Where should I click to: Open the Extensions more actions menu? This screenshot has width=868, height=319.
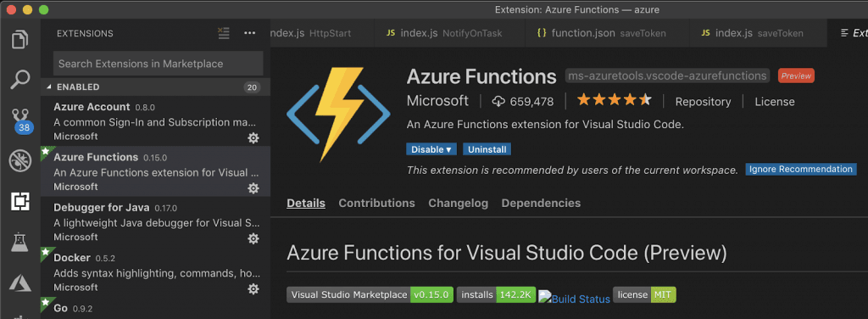pyautogui.click(x=250, y=33)
